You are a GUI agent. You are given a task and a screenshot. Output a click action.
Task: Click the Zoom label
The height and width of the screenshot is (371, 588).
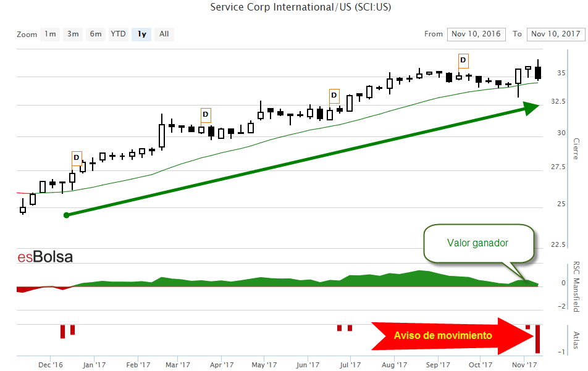pos(27,35)
